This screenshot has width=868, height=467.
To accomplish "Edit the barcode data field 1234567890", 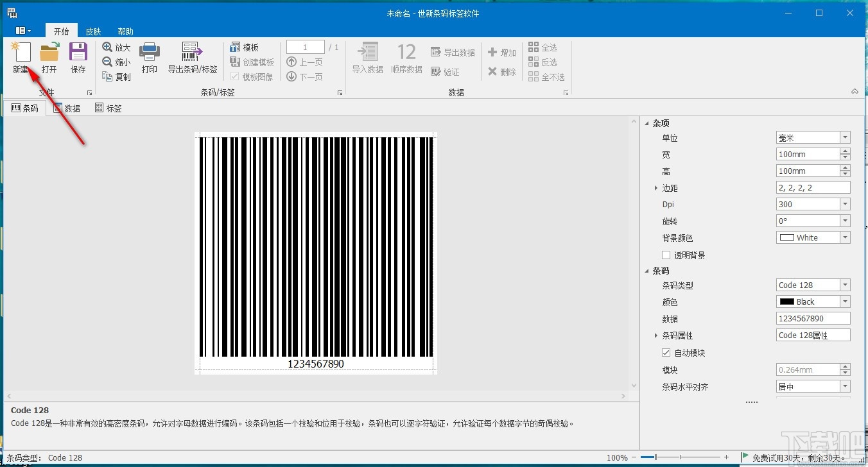I will [812, 318].
